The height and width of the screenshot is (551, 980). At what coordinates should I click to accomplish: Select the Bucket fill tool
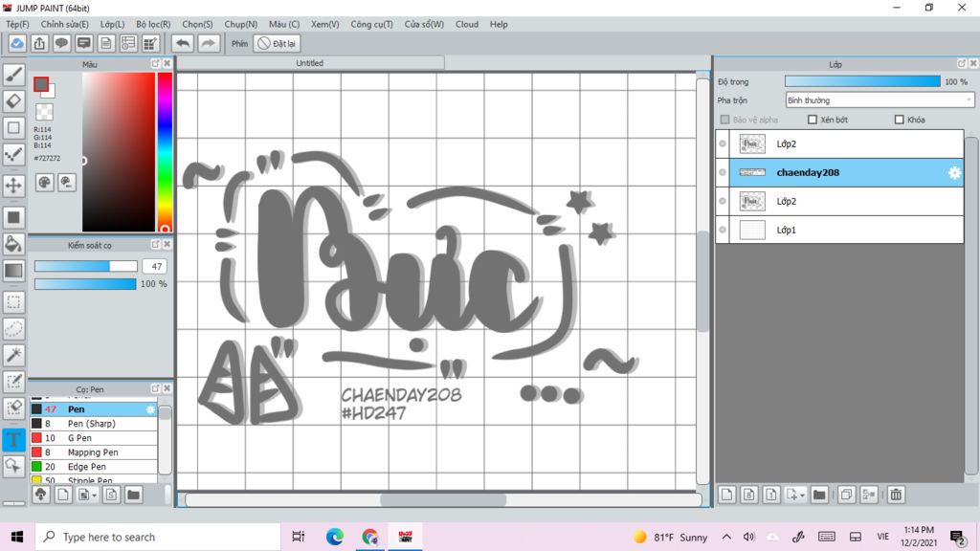[13, 244]
